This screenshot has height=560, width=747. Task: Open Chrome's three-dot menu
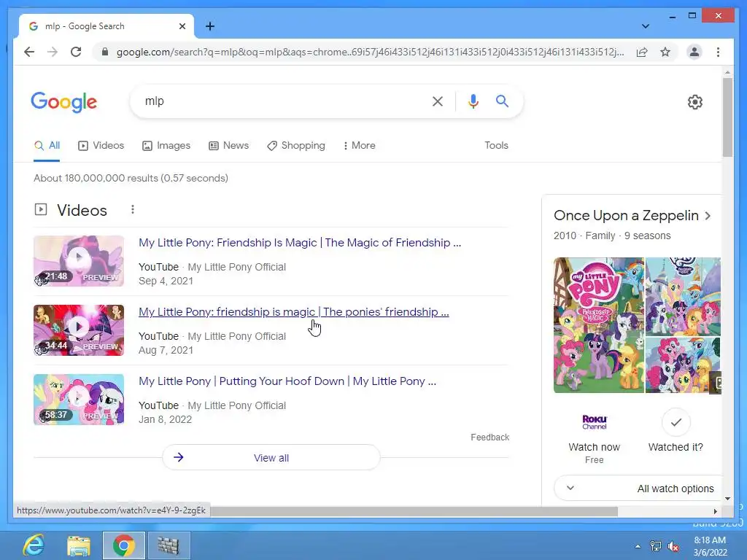pos(718,52)
